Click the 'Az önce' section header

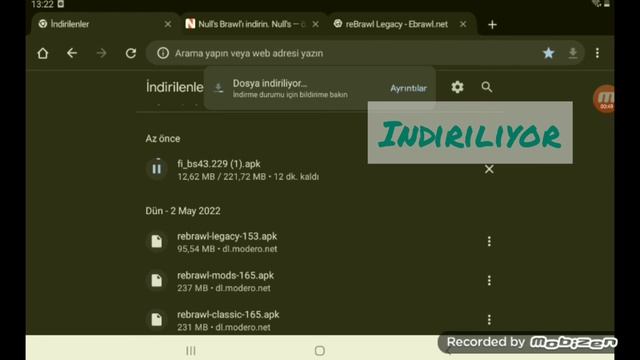(163, 139)
